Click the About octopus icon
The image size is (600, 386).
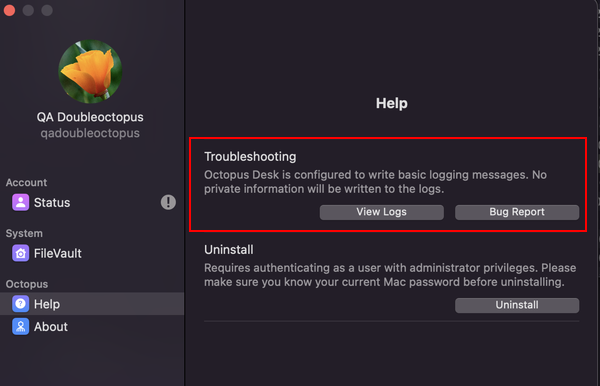[x=20, y=327]
